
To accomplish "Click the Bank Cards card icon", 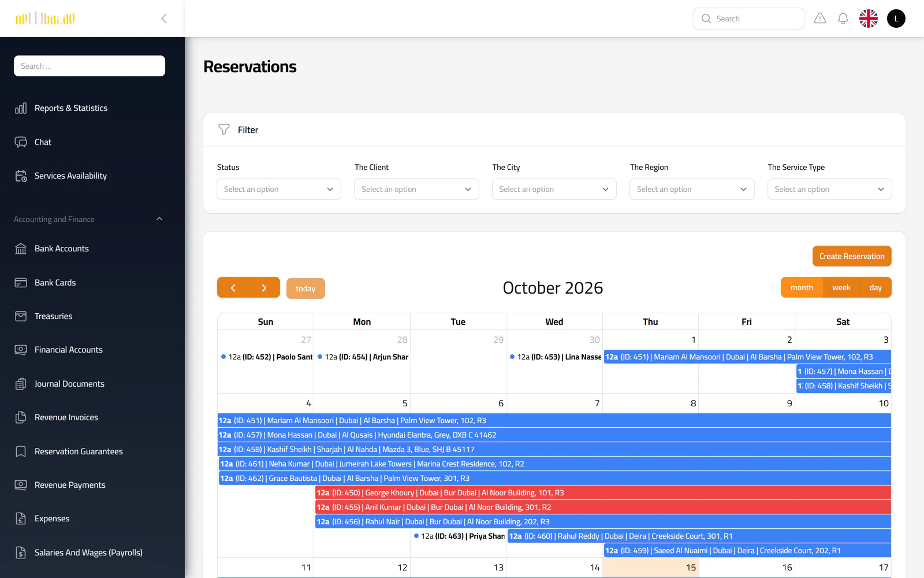I will point(21,283).
